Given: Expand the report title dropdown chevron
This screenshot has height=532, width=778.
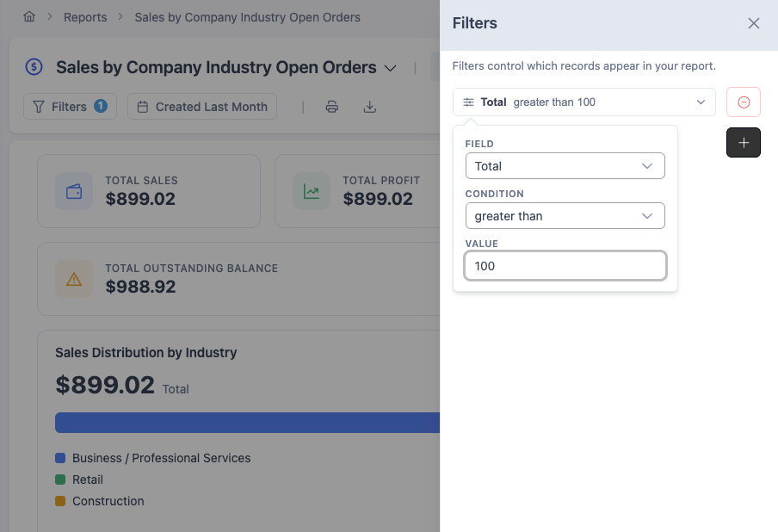Looking at the screenshot, I should click(x=391, y=68).
